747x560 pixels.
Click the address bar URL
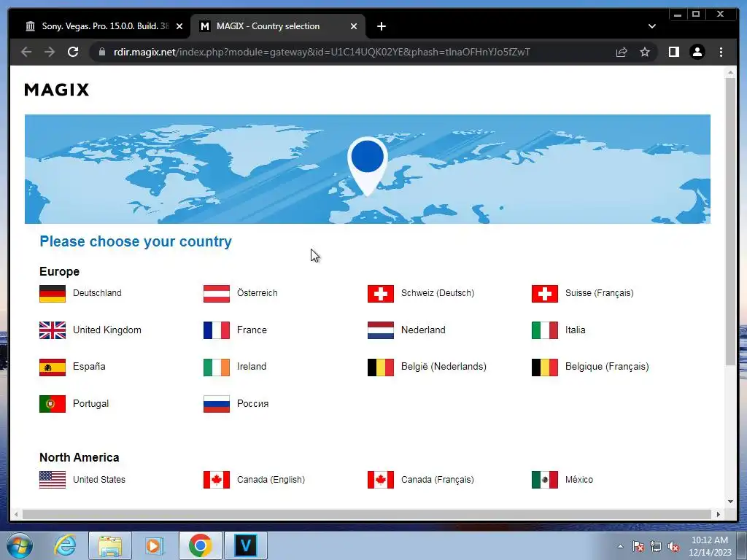click(x=322, y=52)
